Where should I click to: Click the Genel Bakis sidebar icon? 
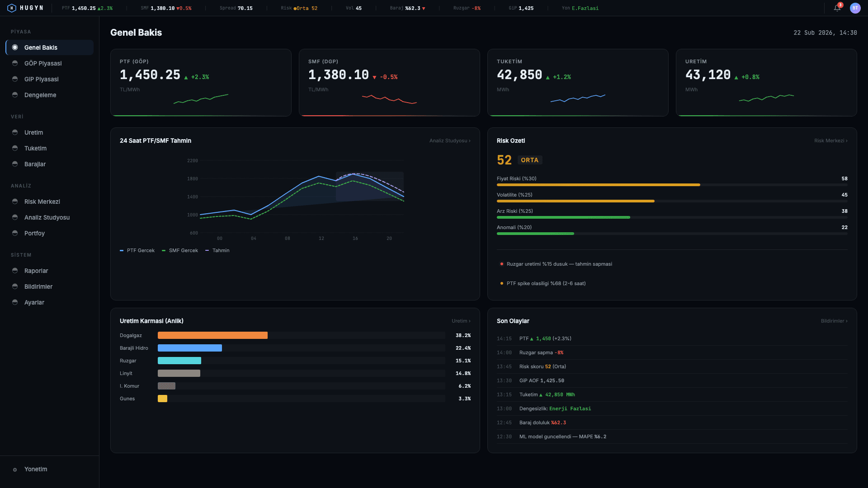(x=15, y=47)
